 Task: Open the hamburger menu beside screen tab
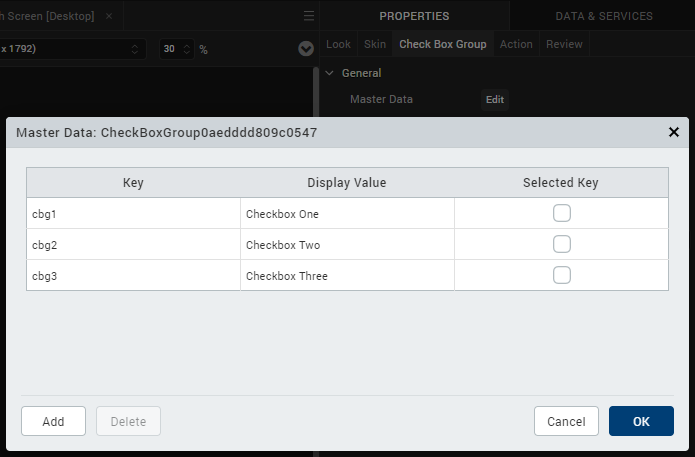tap(308, 16)
